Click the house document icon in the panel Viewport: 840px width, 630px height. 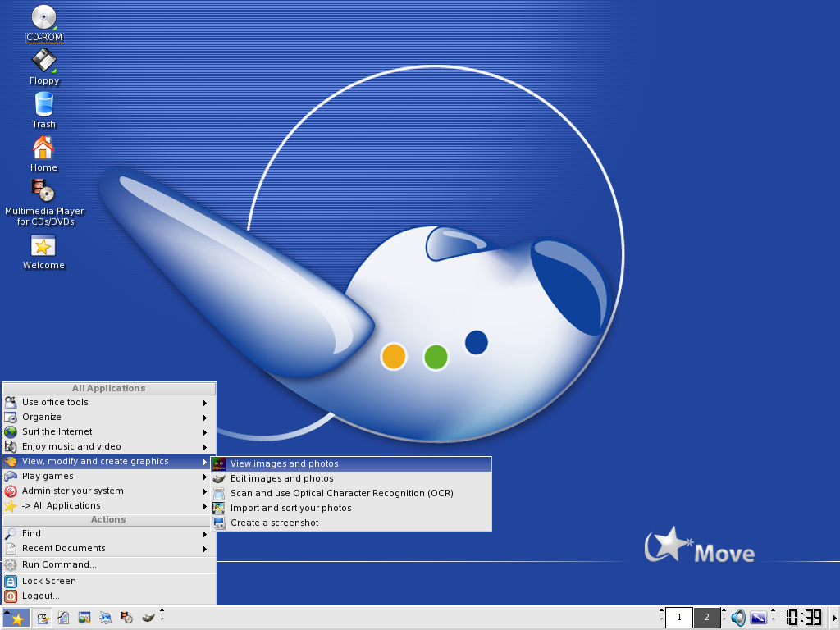[x=63, y=619]
